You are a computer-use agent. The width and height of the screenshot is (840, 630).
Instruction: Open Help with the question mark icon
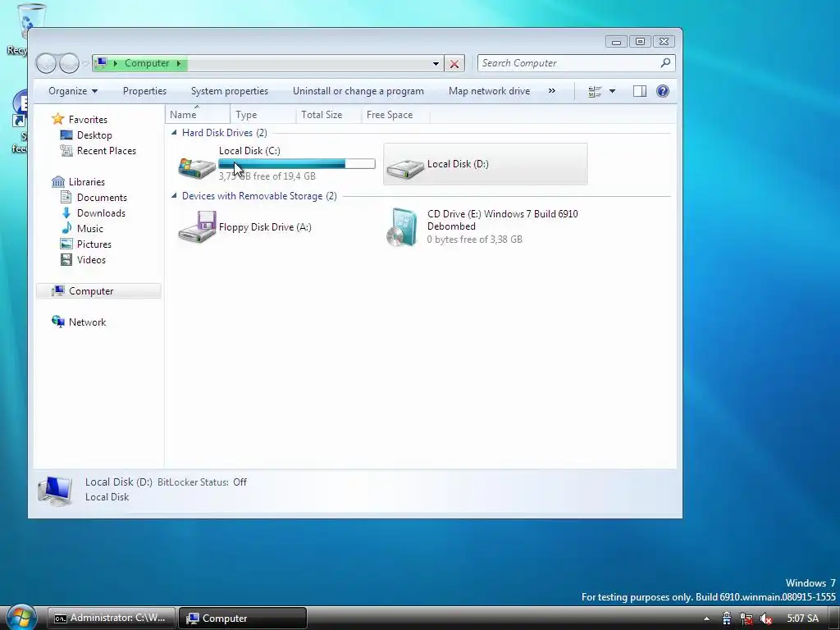[x=663, y=91]
